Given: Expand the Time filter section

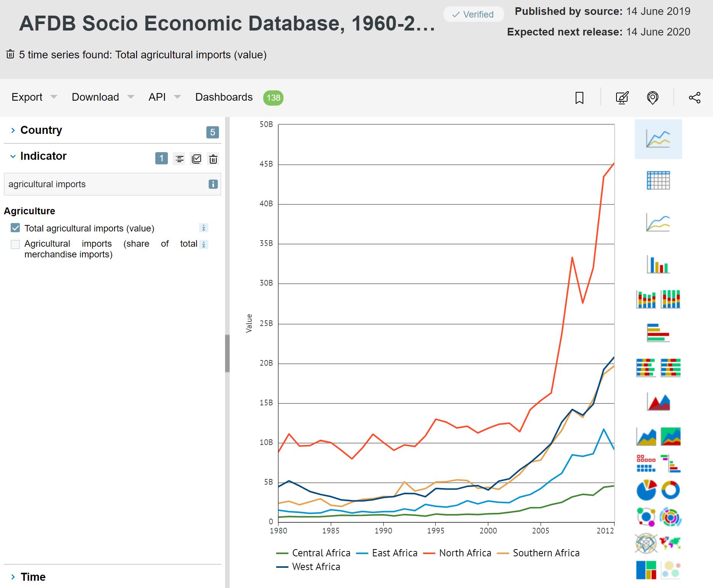Looking at the screenshot, I should pos(33,577).
